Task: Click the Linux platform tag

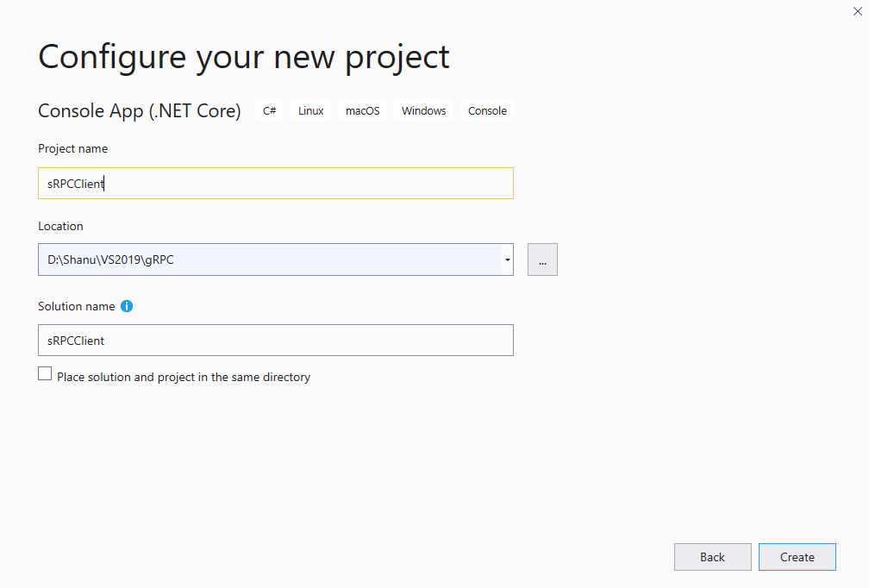Action: tap(311, 111)
